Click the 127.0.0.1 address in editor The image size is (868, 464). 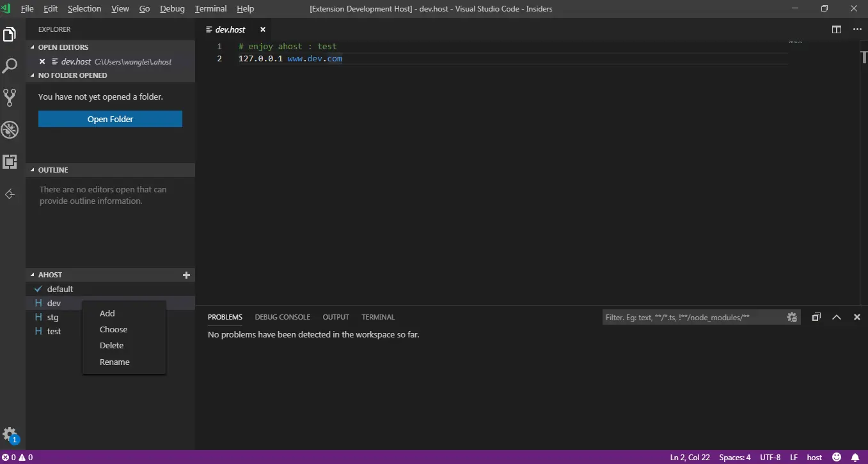pos(260,59)
